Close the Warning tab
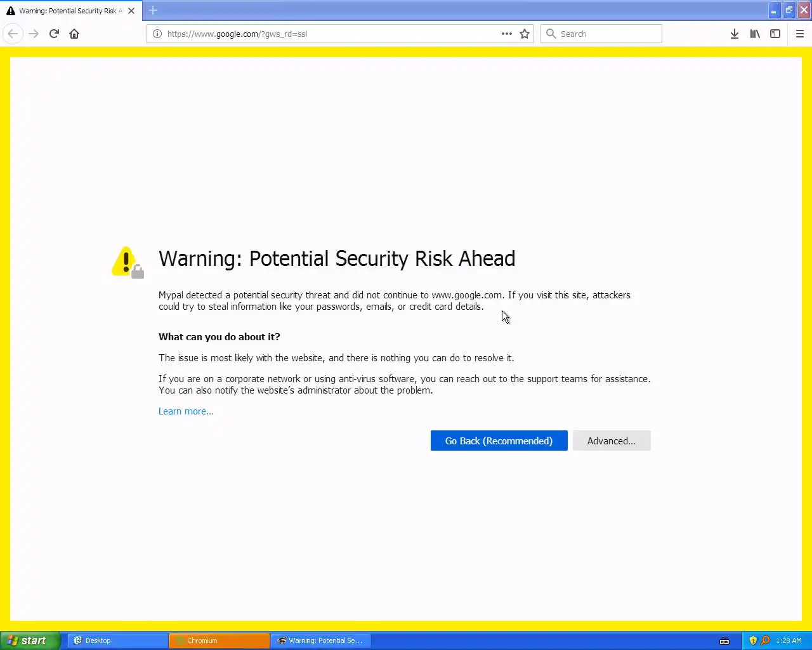 (131, 11)
